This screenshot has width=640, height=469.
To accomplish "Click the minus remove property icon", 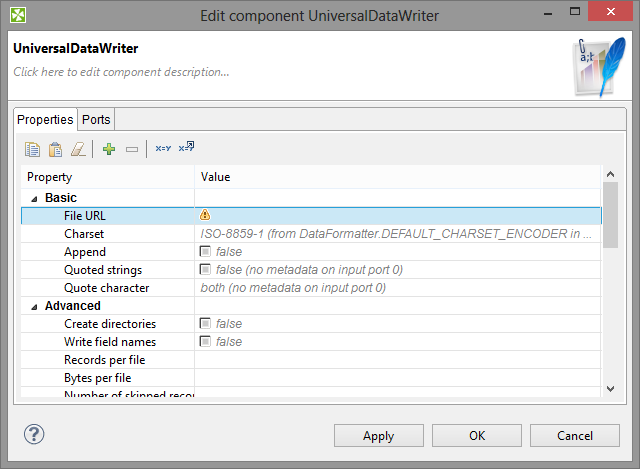I will (x=131, y=149).
